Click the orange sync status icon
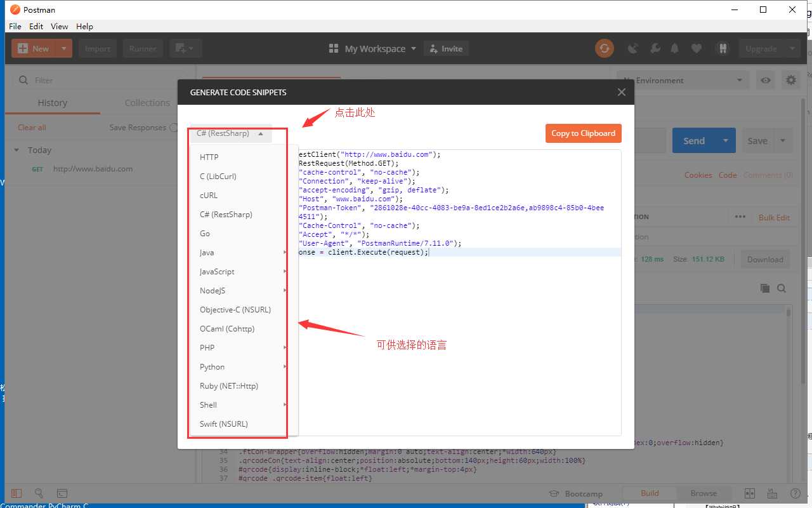The width and height of the screenshot is (812, 508). pos(605,48)
